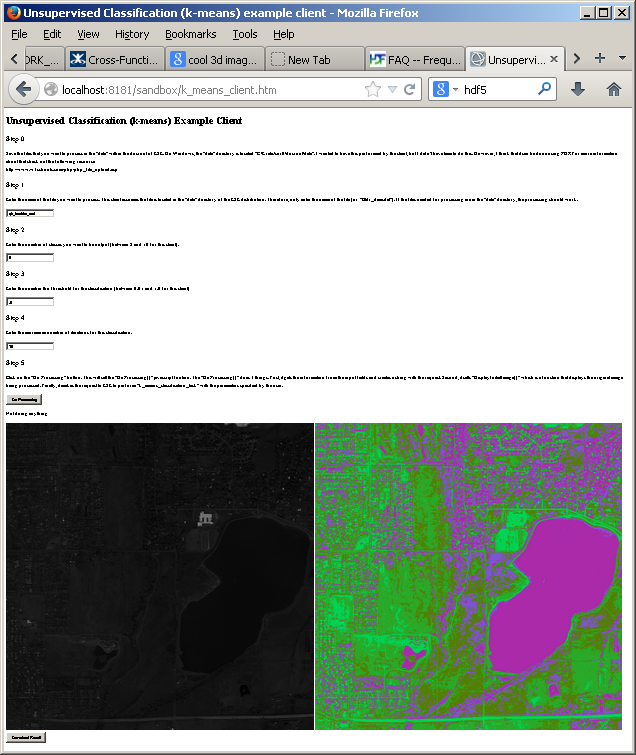
Task: Click the Download Result button
Action: click(26, 737)
